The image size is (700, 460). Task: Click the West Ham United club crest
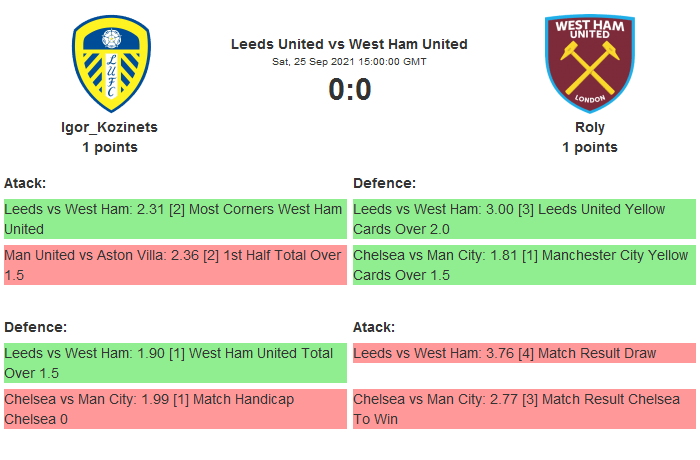[x=589, y=63]
